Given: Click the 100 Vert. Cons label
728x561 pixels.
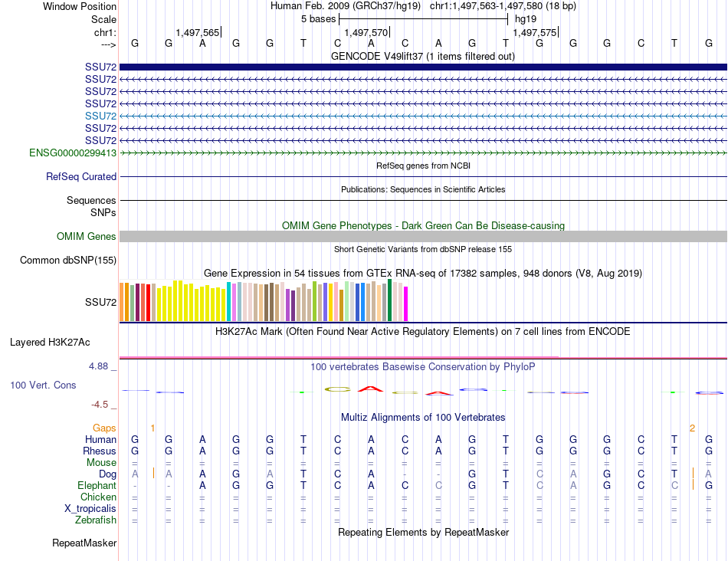Looking at the screenshot, I should coord(43,385).
